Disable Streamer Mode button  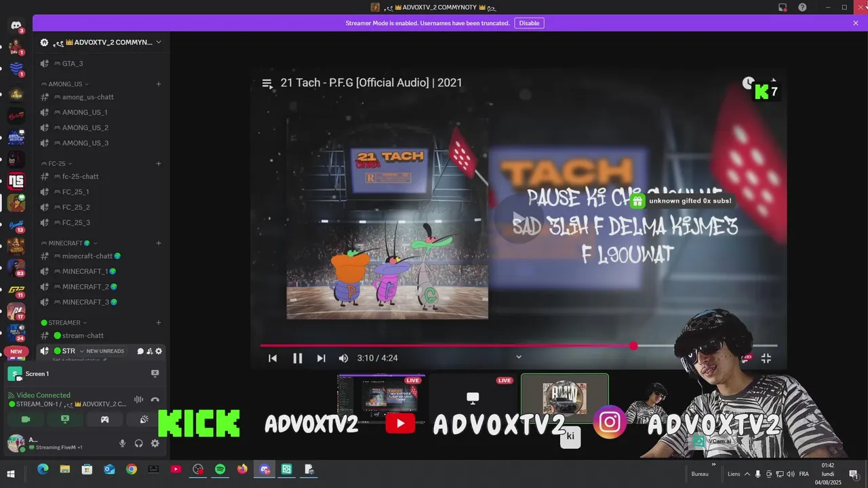(x=529, y=23)
